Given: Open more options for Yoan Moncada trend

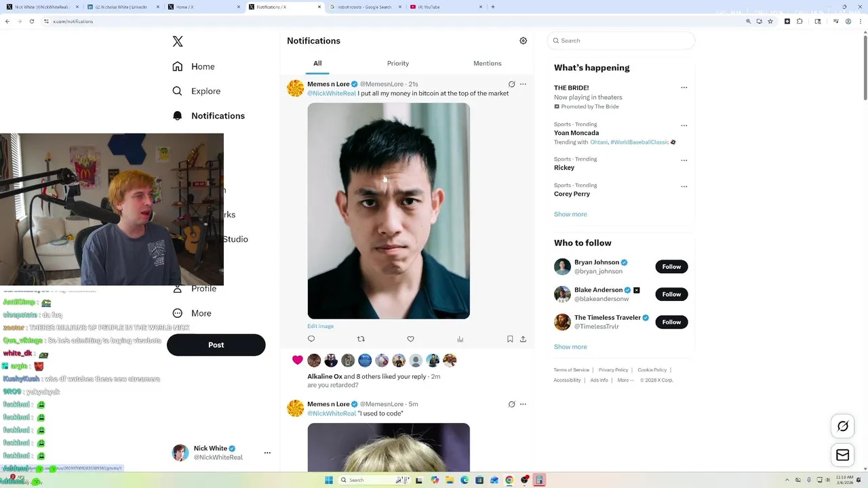Looking at the screenshot, I should pos(684,125).
